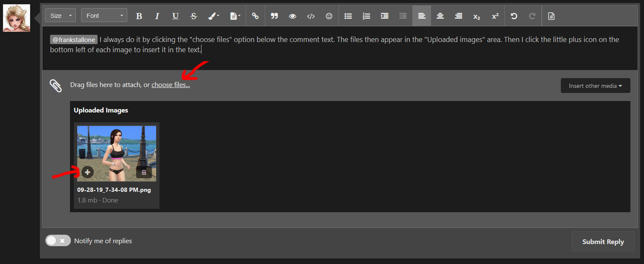Screen dimensions: 644x264
Task: Insert a link with chain icon
Action: click(x=255, y=16)
